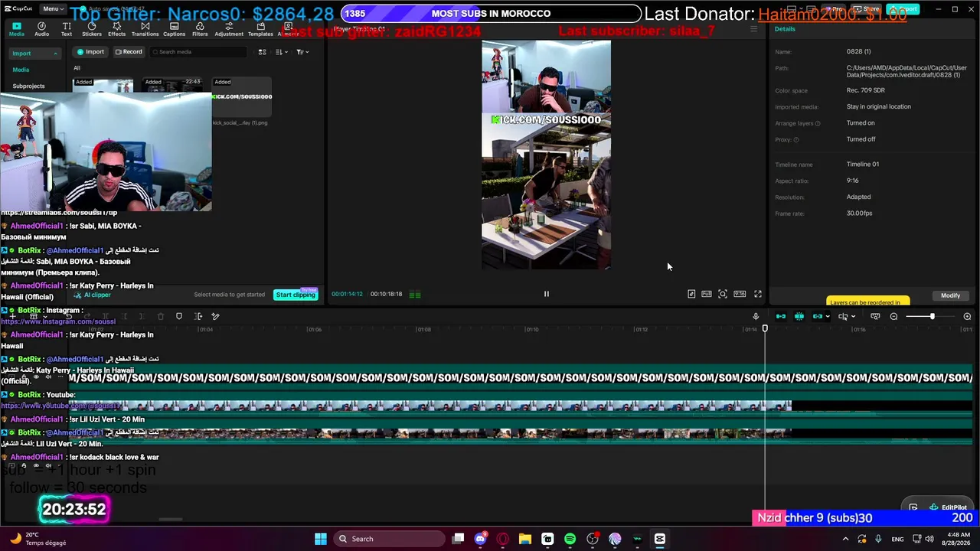Click the timeline auto-edit wand icon
Viewport: 980px width, 551px height.
click(x=216, y=316)
